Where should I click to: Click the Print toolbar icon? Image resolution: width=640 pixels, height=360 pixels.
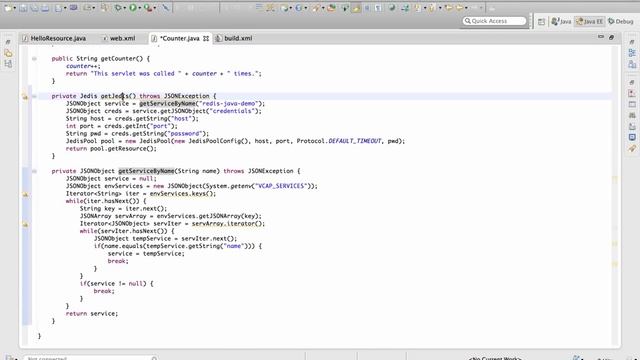tap(45, 8)
